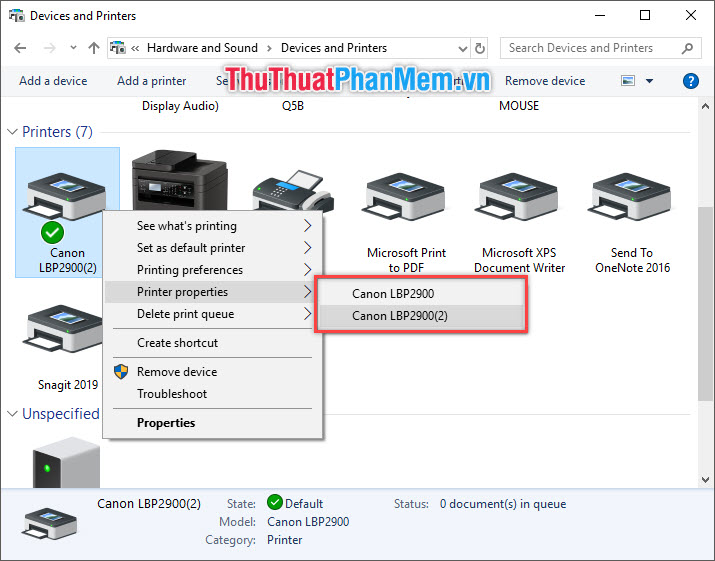Open the recent locations dropdown arrow
Viewport: 715px width, 561px height.
[73, 47]
